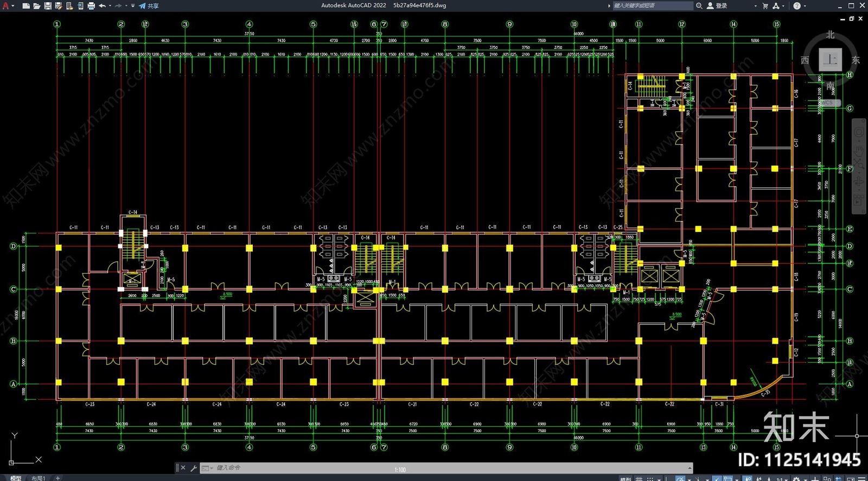The height and width of the screenshot is (481, 868).
Task: Toggle snap mode in status bar
Action: pos(650,478)
